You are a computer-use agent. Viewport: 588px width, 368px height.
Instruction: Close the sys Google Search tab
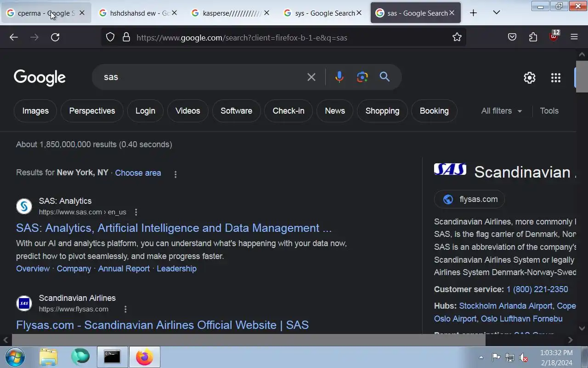coord(359,13)
